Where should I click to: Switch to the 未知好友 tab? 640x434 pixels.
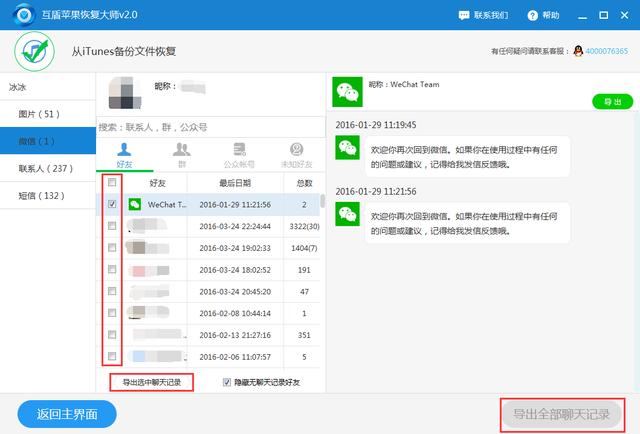pos(296,156)
